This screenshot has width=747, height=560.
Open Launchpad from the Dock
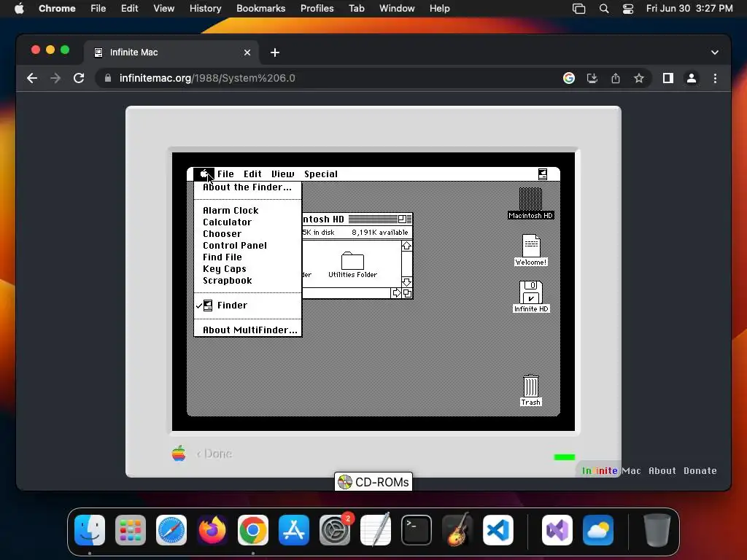[131, 530]
